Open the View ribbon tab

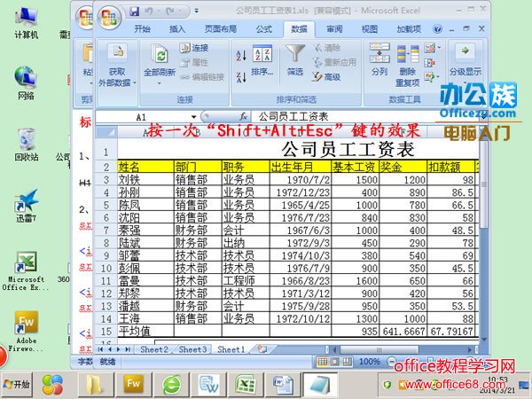point(370,29)
